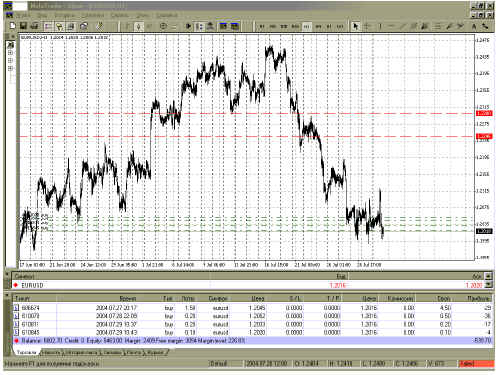Viewport: 498px width, 375px height.
Task: Expand the first tree node in navigator
Action: (10, 53)
